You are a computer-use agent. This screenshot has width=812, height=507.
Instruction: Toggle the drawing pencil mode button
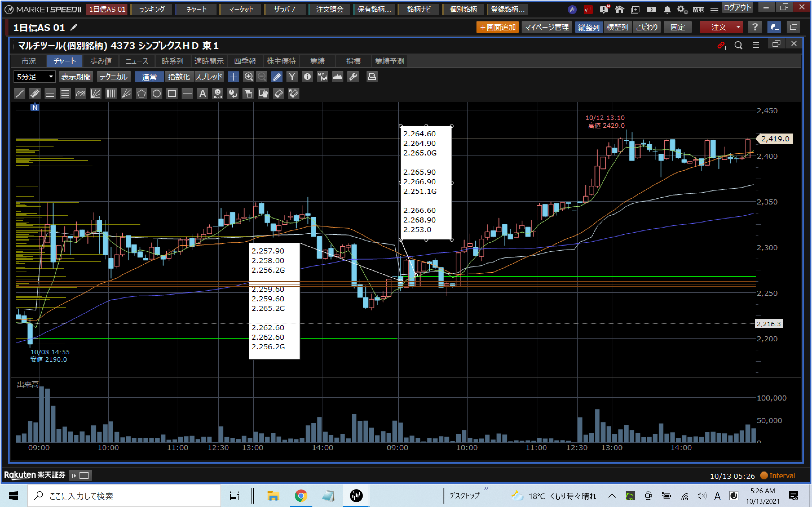tap(277, 77)
